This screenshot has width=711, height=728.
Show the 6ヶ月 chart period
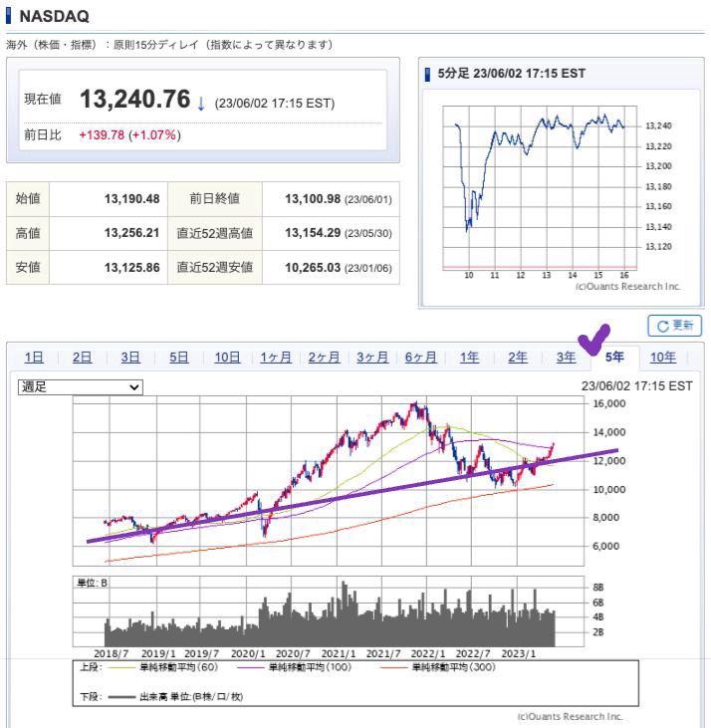(421, 358)
